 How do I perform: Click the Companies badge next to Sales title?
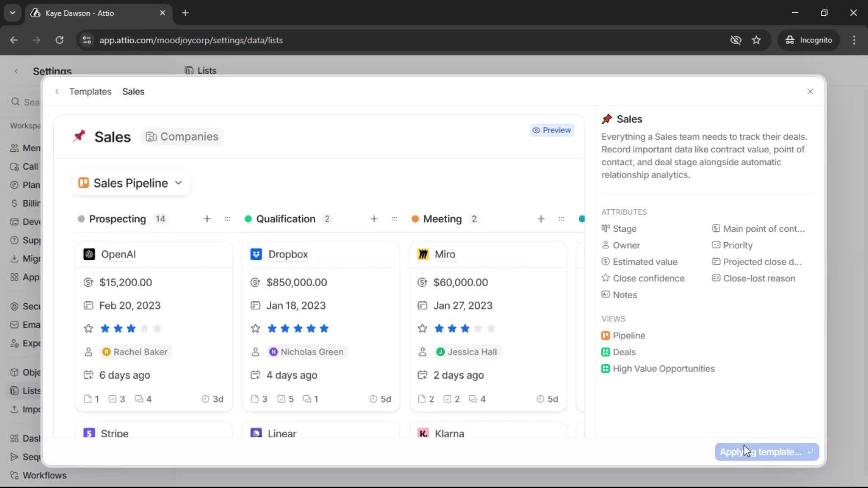tap(182, 137)
